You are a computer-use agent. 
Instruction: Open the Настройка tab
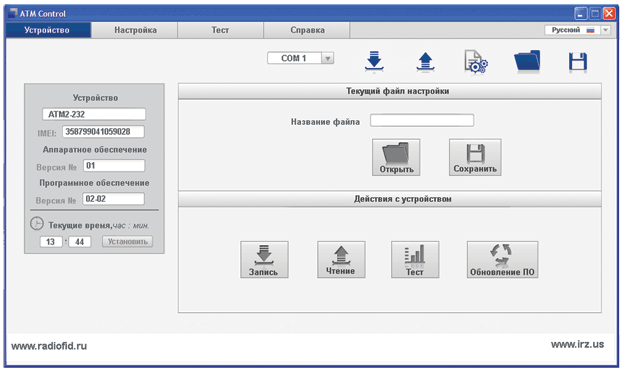click(x=135, y=30)
